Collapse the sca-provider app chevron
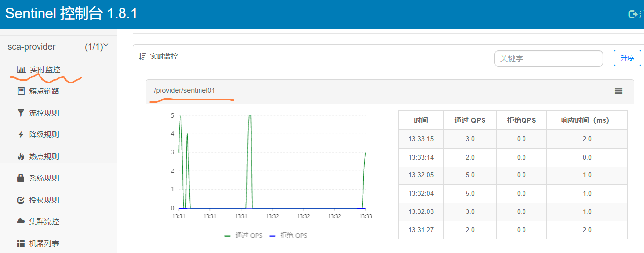Screen dimensions: 644x253 pos(106,46)
